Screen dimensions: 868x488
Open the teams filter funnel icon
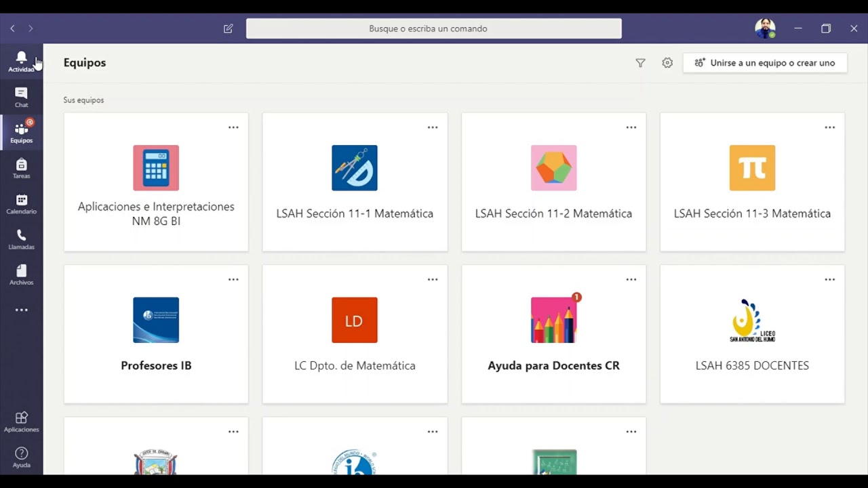pos(640,63)
